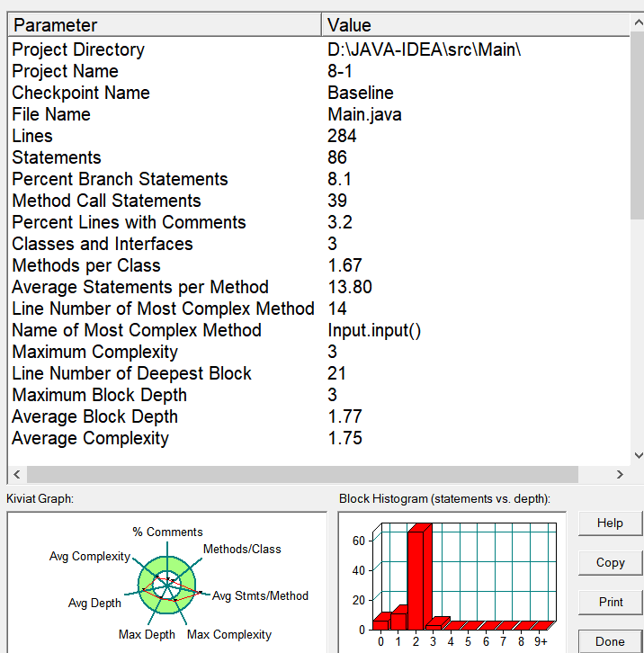Screen dimensions: 644x653
Task: Select Line Number of Deepest Block row
Action: pos(318,373)
